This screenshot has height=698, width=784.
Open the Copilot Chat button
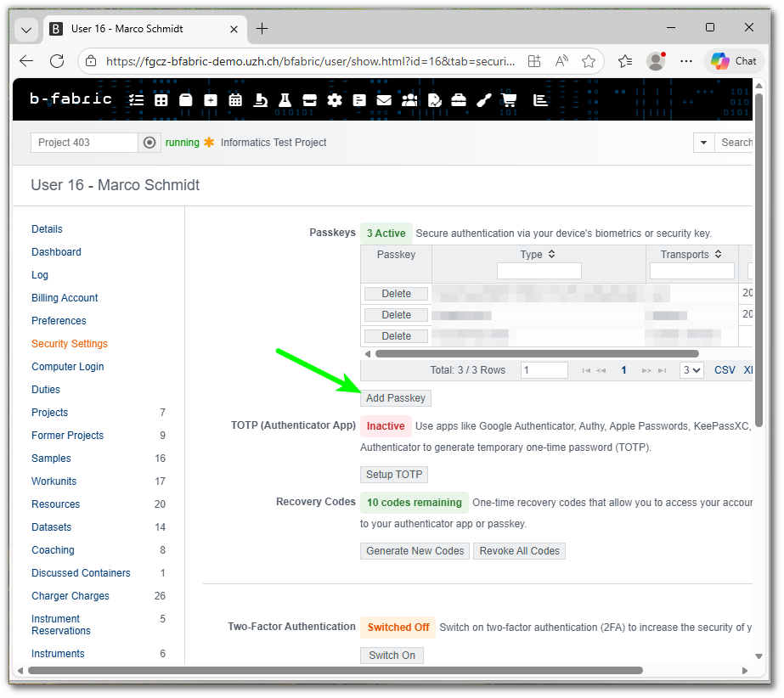click(734, 61)
